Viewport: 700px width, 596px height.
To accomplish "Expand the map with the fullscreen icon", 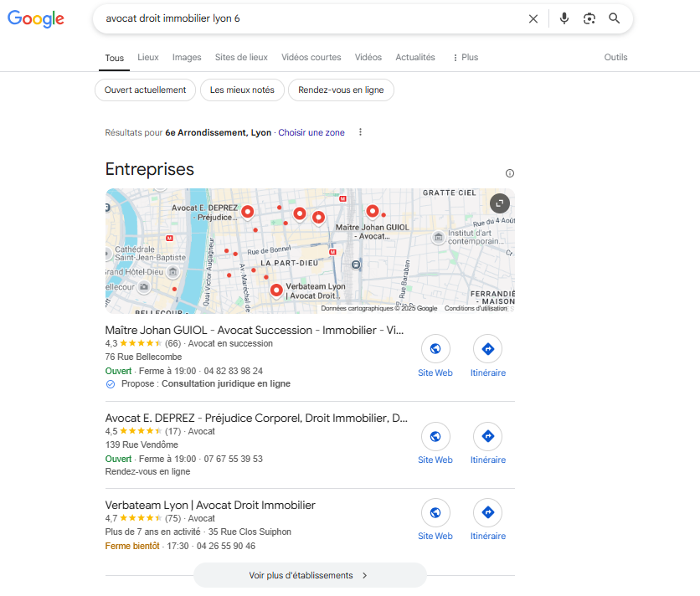I will [500, 203].
